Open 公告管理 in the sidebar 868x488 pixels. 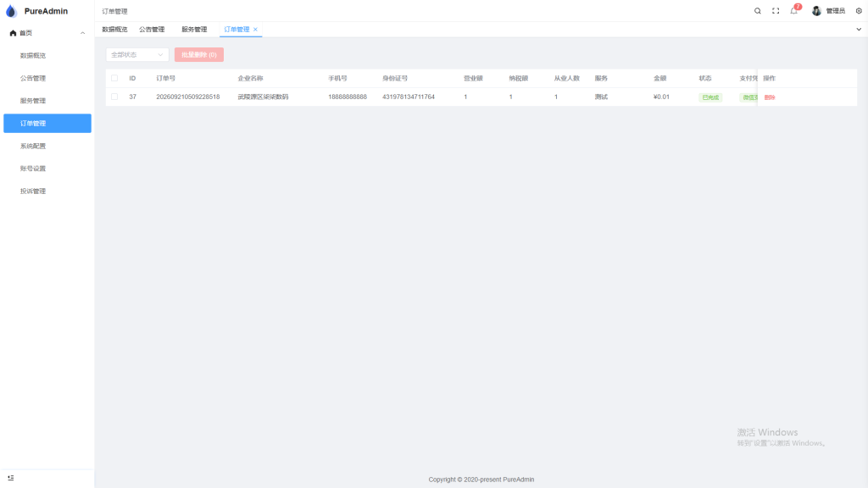33,79
